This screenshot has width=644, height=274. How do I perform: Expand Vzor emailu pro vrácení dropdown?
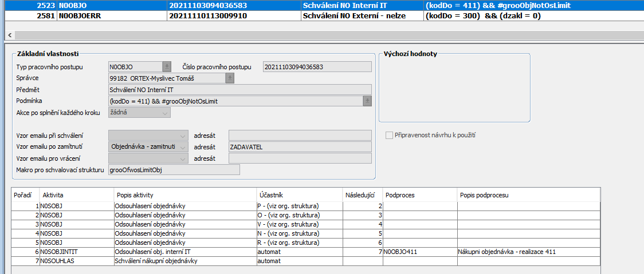(183, 158)
